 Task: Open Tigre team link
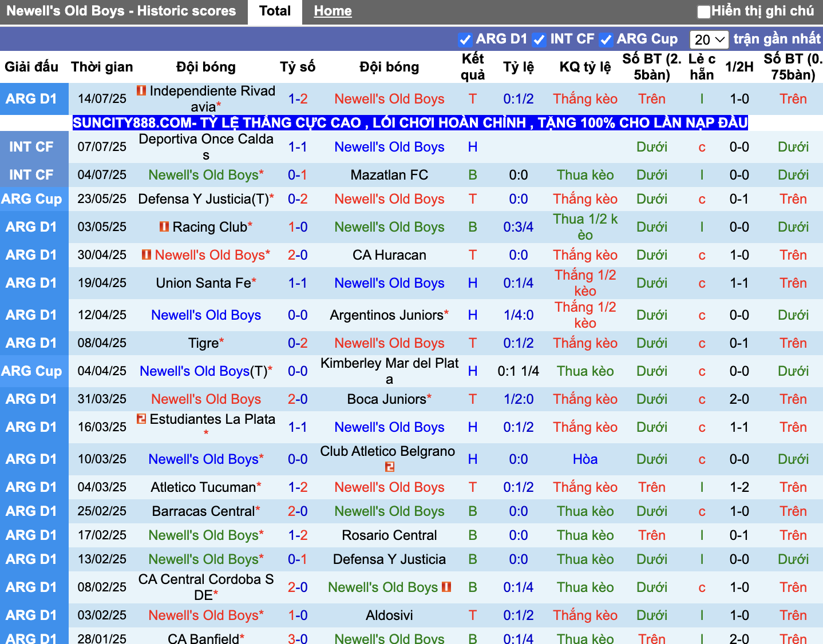coord(203,343)
